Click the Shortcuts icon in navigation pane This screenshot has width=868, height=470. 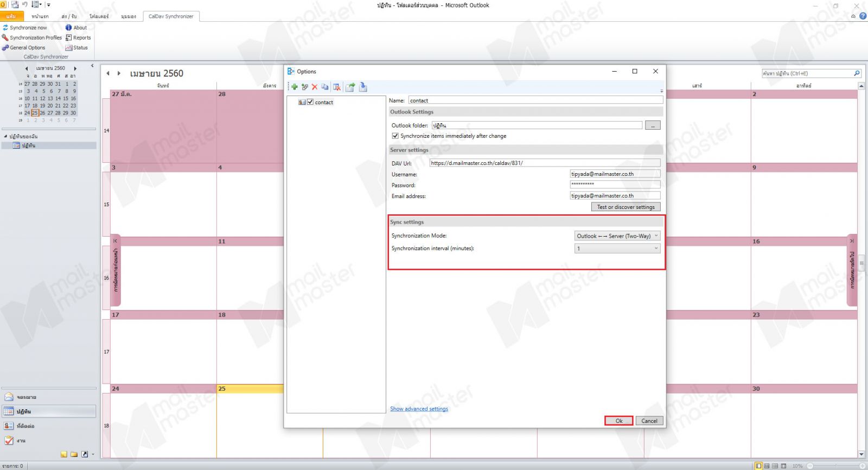(85, 454)
